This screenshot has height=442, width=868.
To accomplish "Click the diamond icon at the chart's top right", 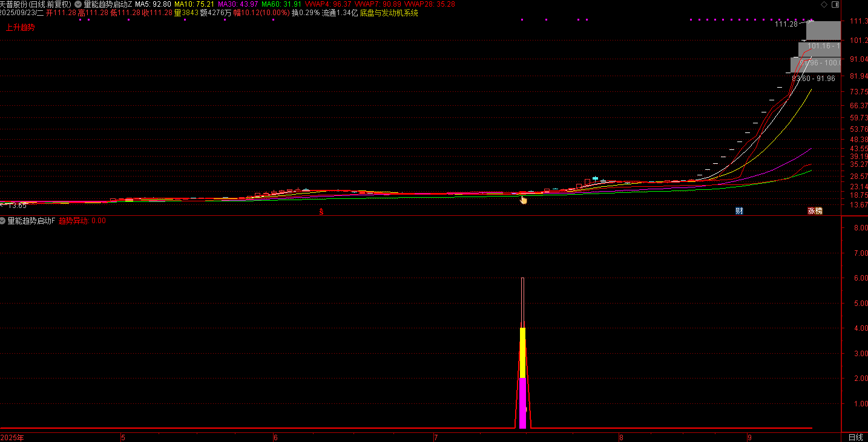I will (823, 4).
